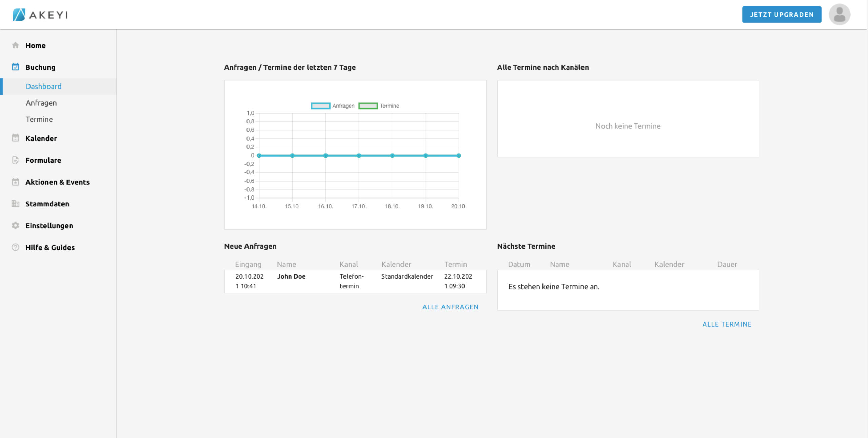Click the Aktionen & Events star-calendar icon

[x=15, y=182]
